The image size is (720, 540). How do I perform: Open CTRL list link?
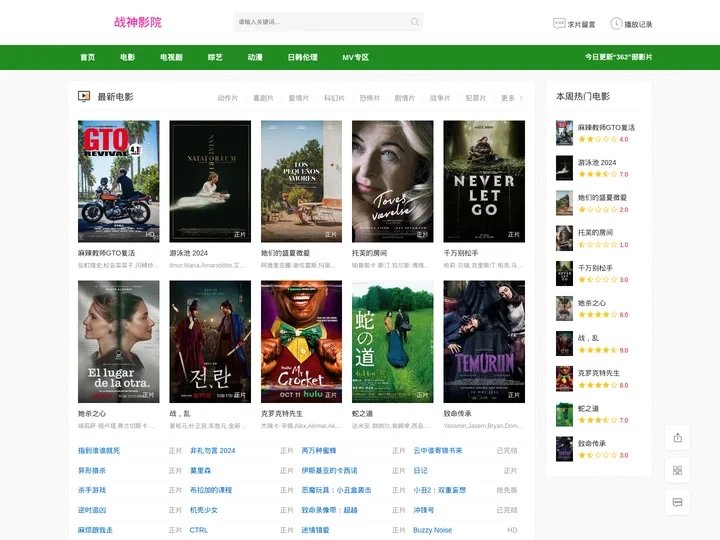[199, 530]
